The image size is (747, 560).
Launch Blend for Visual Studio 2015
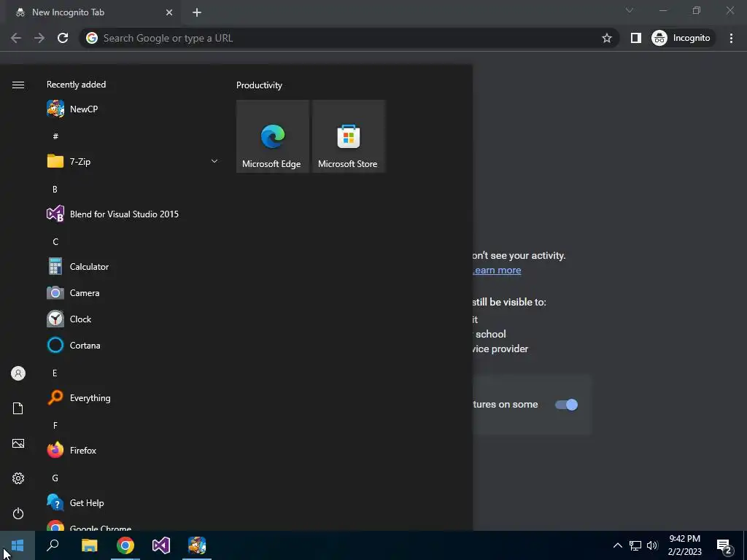point(133,214)
